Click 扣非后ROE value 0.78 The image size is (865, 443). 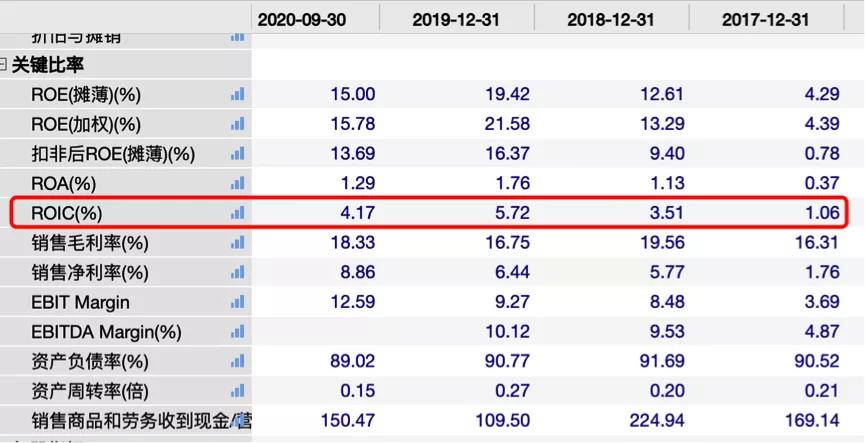pos(822,153)
